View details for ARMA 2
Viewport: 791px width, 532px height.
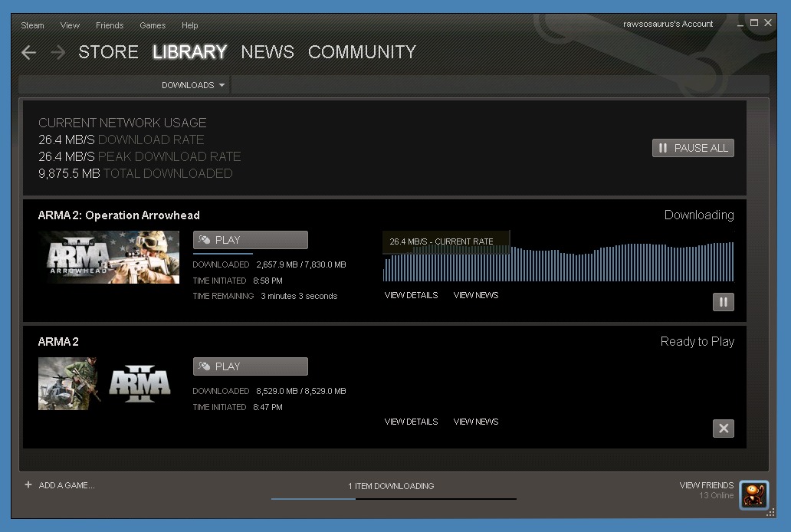click(411, 422)
